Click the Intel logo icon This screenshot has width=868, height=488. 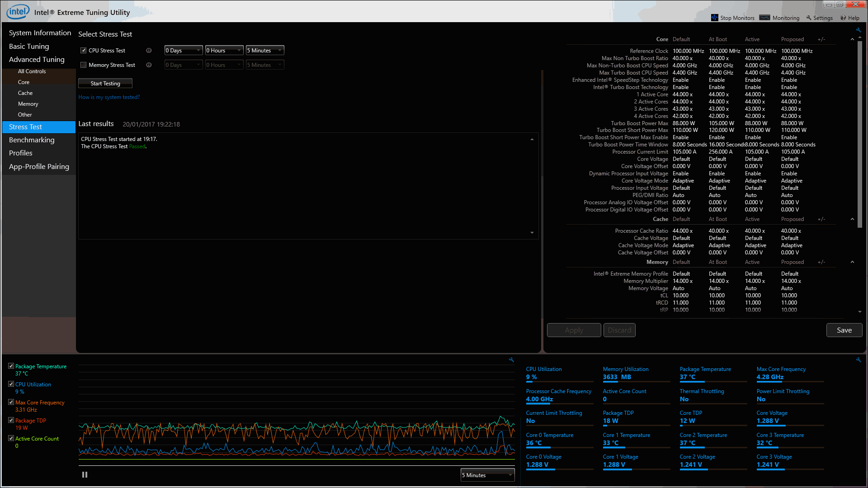click(18, 12)
